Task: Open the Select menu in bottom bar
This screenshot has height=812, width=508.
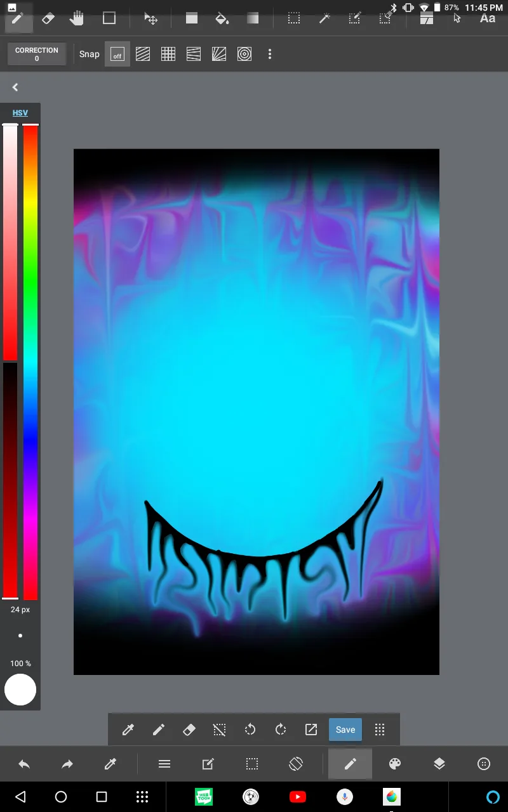Action: [x=252, y=764]
